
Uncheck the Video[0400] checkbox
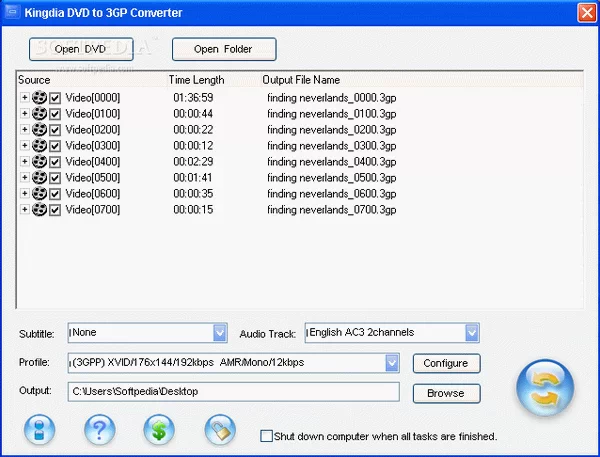55,162
